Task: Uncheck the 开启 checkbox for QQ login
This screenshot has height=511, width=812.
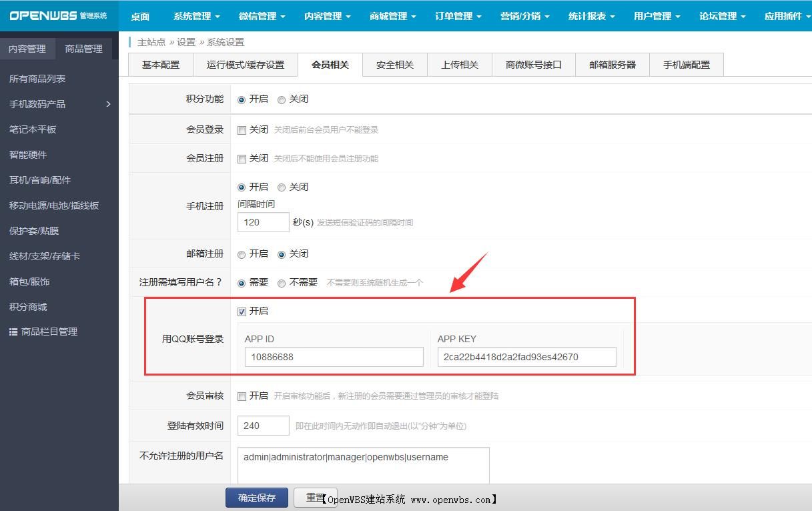Action: tap(242, 312)
